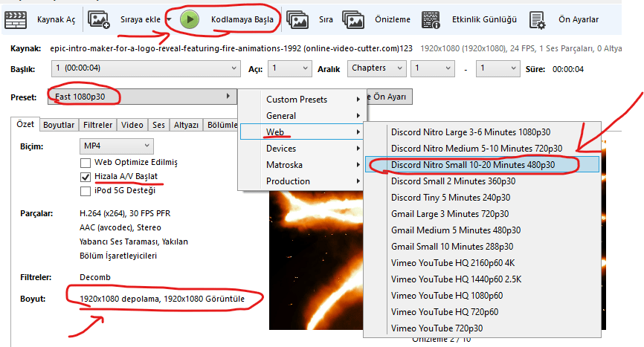Screen dimensions: 644x347
Task: Click the source file name text
Action: coord(231,48)
